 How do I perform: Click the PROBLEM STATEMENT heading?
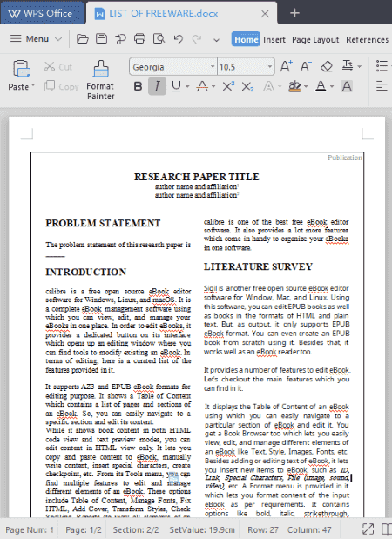[x=103, y=223]
